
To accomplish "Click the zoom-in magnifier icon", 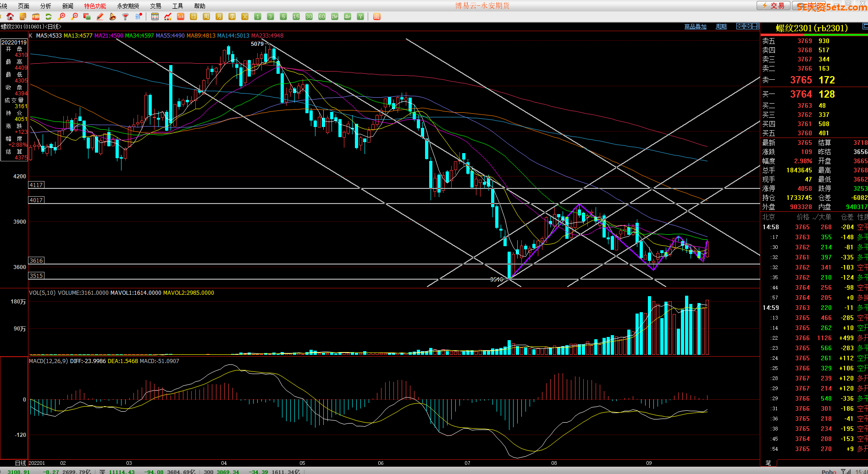I will coord(62,17).
